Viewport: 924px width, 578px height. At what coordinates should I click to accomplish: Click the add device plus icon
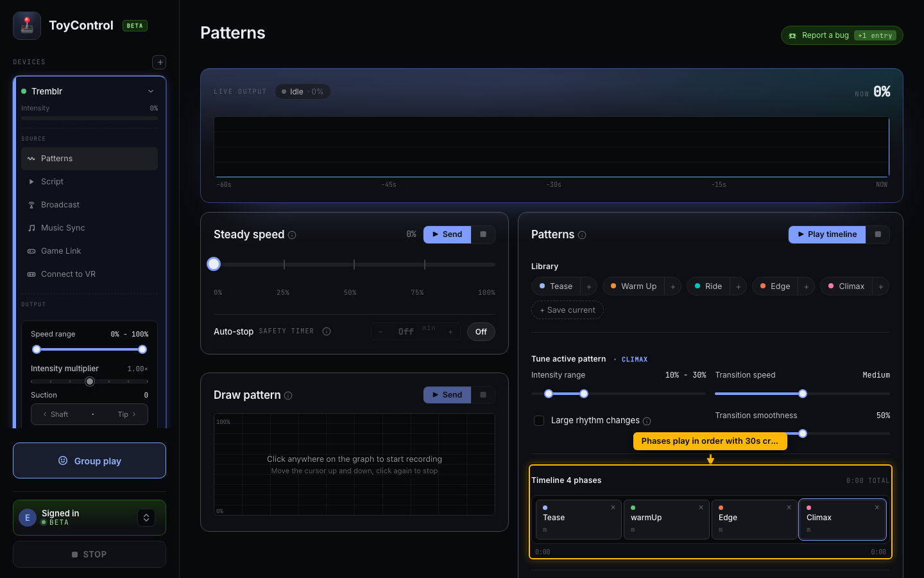tap(159, 62)
